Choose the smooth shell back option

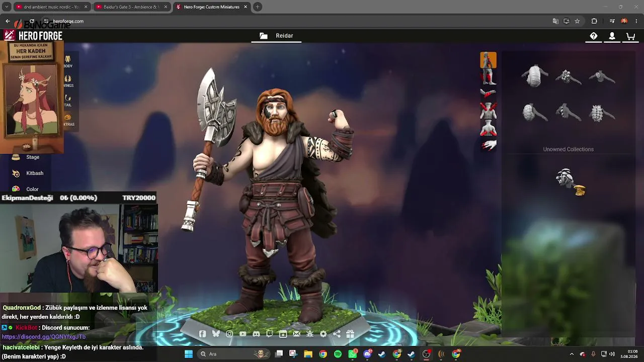tap(535, 76)
